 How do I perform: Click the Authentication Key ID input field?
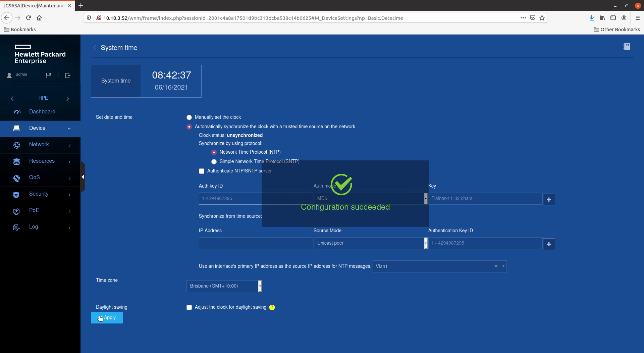coord(485,243)
